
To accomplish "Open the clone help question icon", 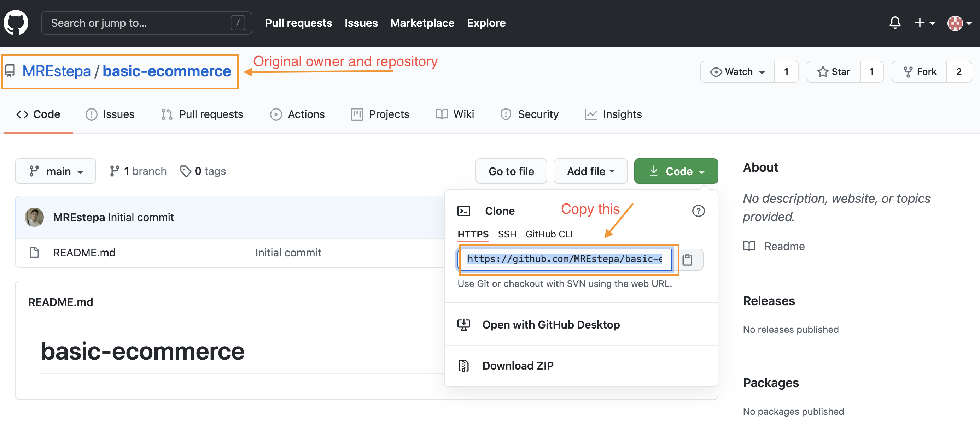I will (698, 211).
